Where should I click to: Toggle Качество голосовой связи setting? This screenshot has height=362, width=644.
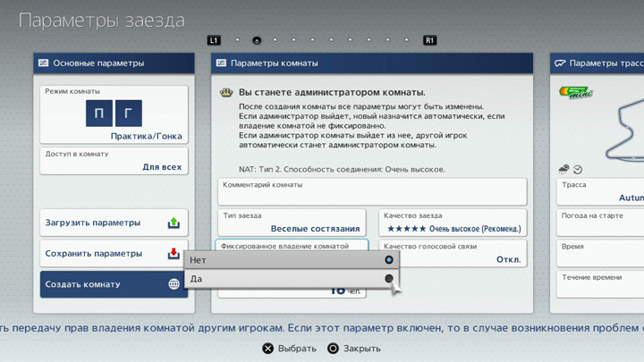(453, 254)
